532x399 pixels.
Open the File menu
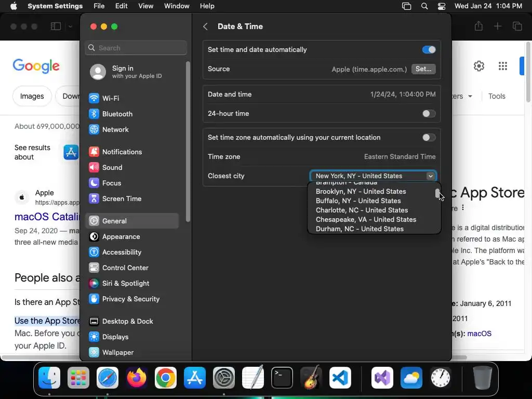(x=99, y=6)
